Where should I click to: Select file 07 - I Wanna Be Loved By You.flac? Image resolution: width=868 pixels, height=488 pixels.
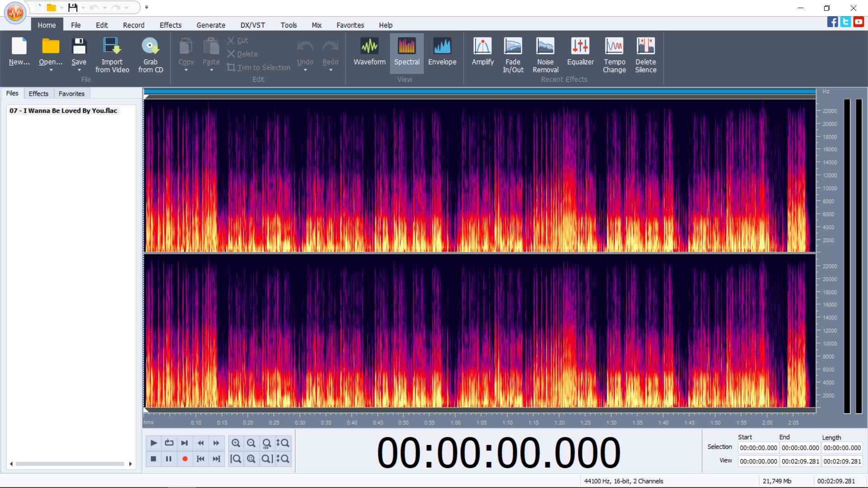click(63, 110)
